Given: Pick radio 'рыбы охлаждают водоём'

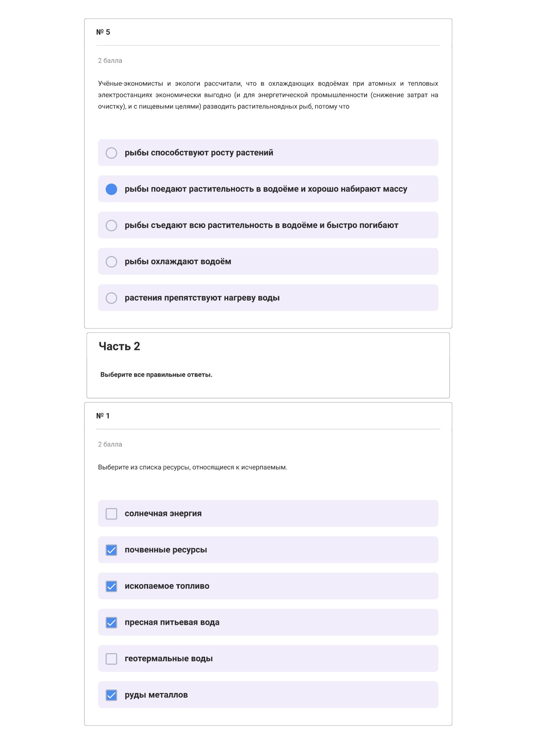Looking at the screenshot, I should (111, 261).
